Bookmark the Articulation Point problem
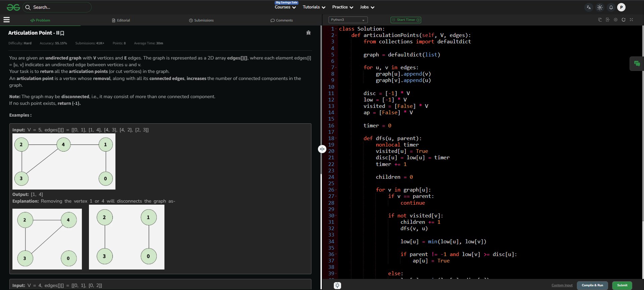Viewport: 644px width, 290px height. tap(62, 33)
